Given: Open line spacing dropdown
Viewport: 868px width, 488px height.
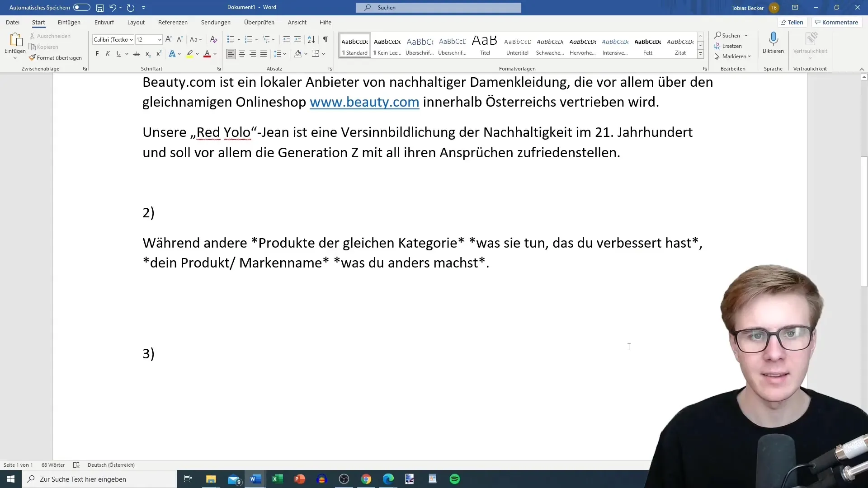Looking at the screenshot, I should [280, 54].
